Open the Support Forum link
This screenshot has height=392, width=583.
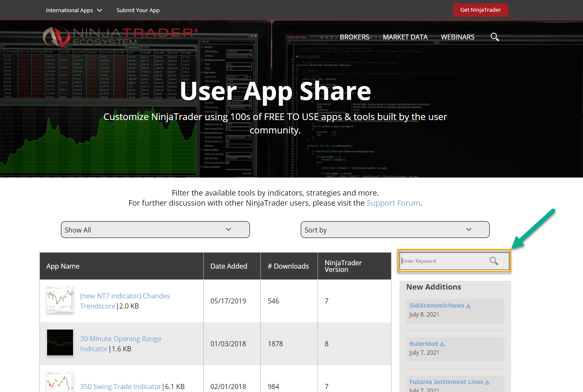pos(394,203)
